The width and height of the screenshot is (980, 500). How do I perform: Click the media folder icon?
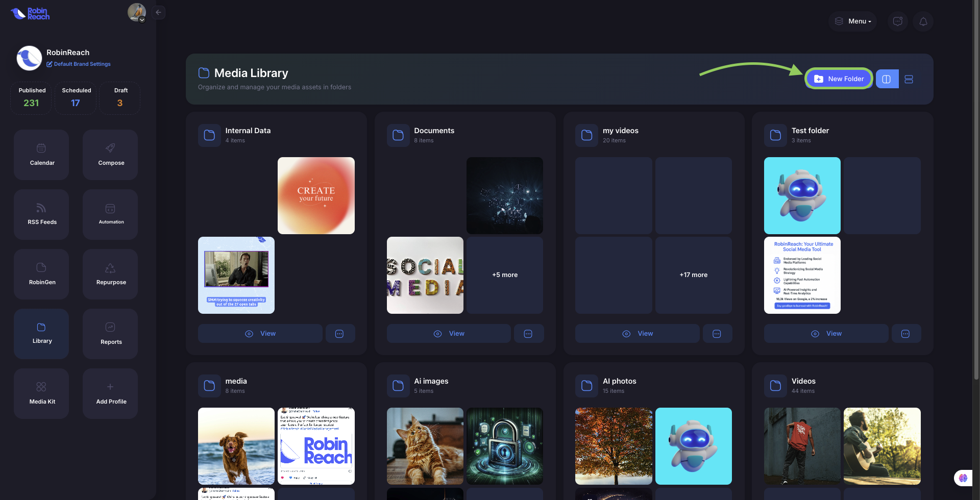point(209,386)
